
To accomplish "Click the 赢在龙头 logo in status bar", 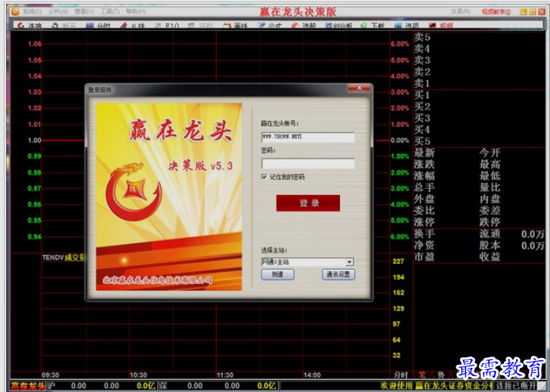I will pos(28,386).
